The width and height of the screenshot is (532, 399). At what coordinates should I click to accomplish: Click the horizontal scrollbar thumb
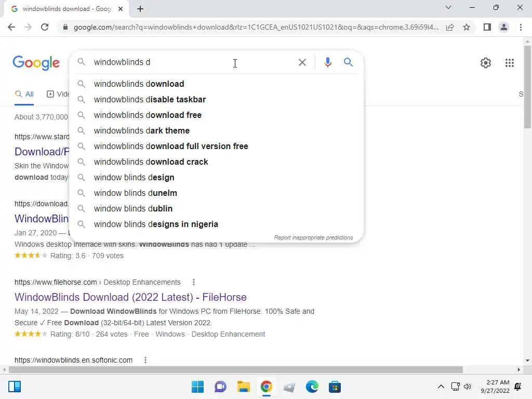click(x=236, y=369)
